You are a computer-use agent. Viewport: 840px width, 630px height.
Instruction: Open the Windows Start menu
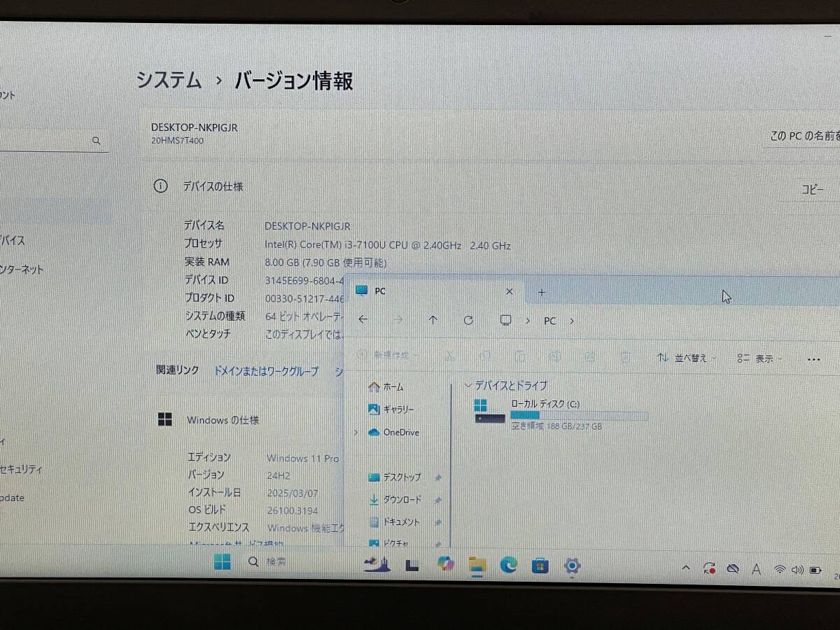(x=222, y=562)
